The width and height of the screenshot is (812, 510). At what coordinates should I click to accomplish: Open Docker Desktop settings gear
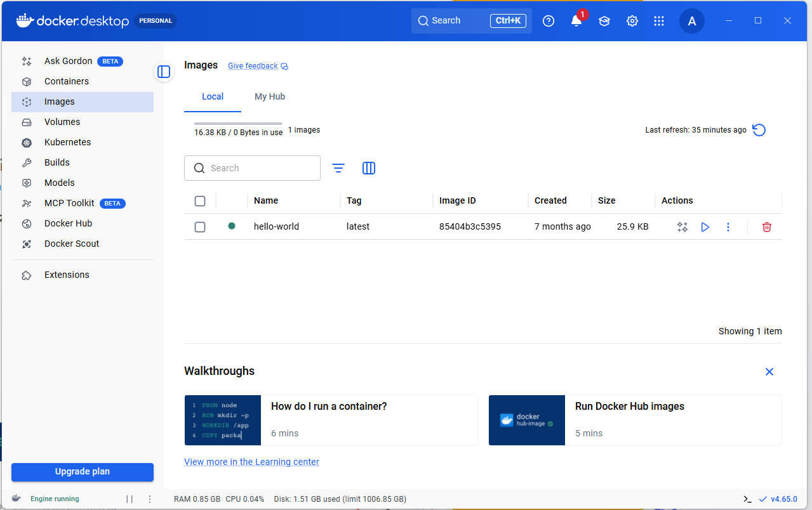point(632,21)
